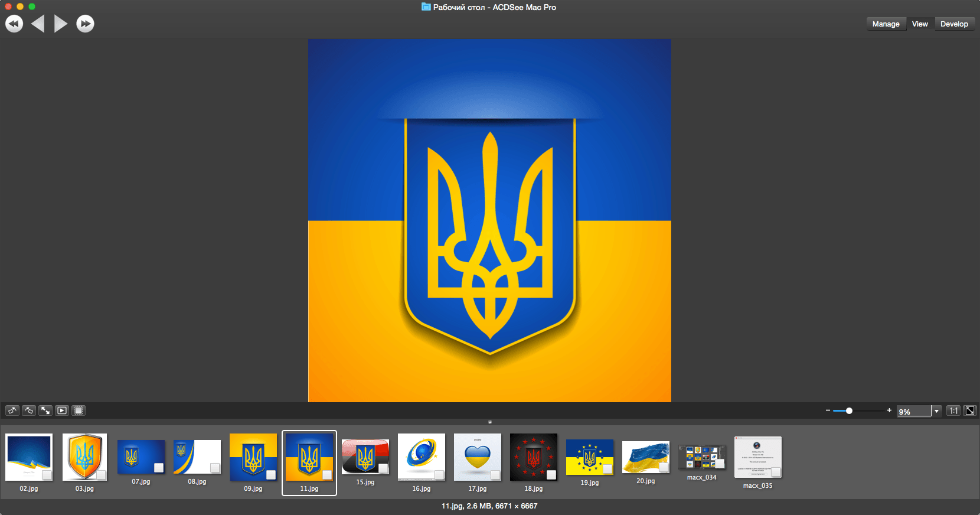Tick the checkbox on the 02.jpg thumbnail
The height and width of the screenshot is (515, 980).
(x=47, y=475)
